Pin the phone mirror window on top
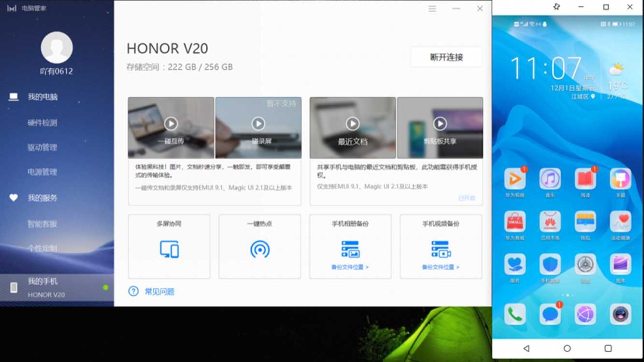Viewport: 644px width, 362px height. click(x=556, y=7)
